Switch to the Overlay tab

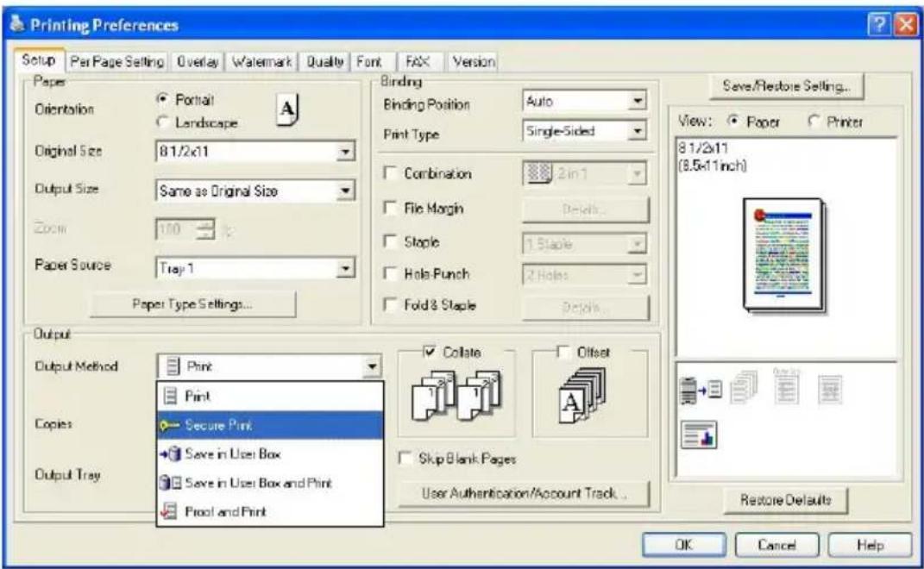pyautogui.click(x=198, y=61)
